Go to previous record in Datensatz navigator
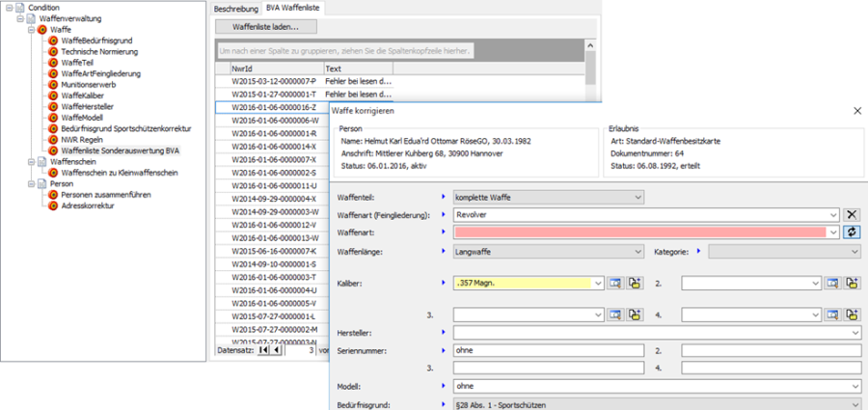 point(278,350)
